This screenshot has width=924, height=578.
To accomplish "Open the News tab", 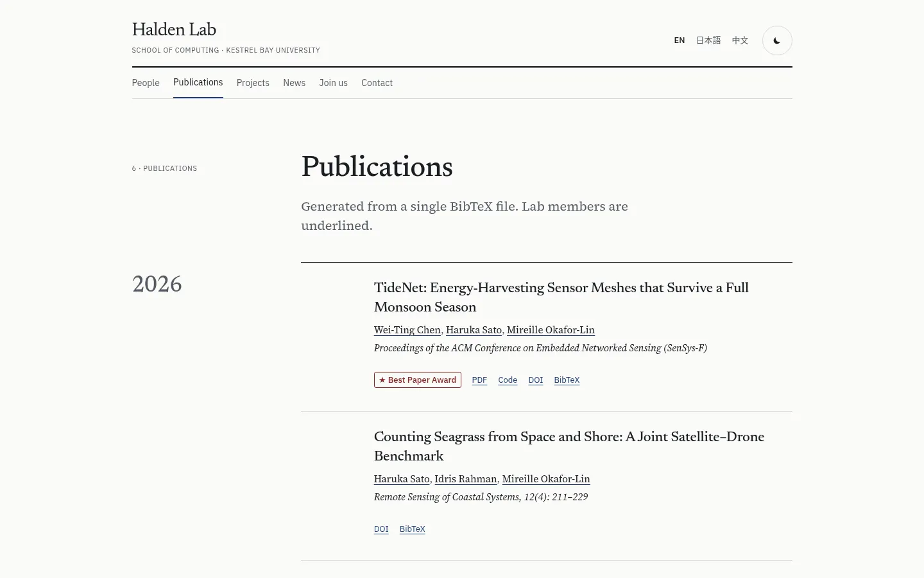I will click(294, 83).
